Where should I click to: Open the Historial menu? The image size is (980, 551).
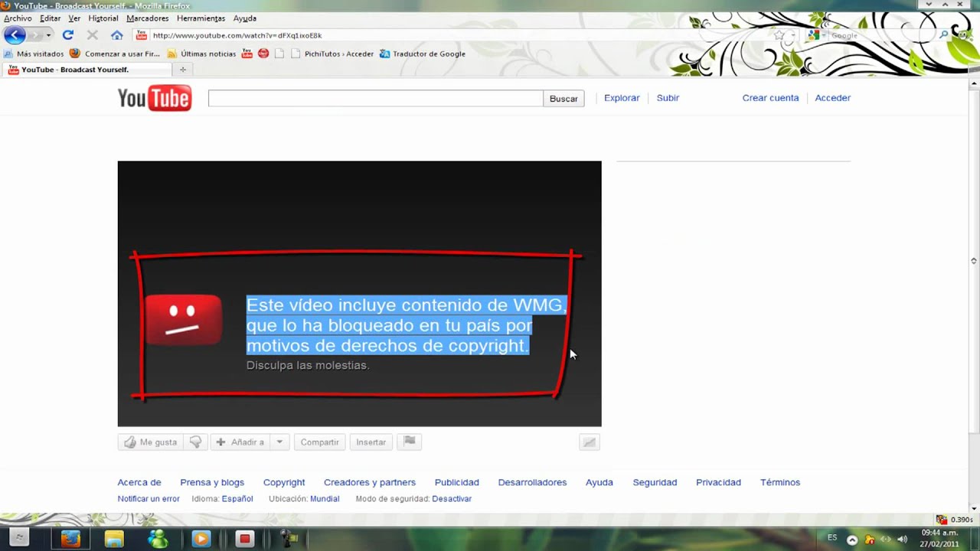(x=103, y=18)
